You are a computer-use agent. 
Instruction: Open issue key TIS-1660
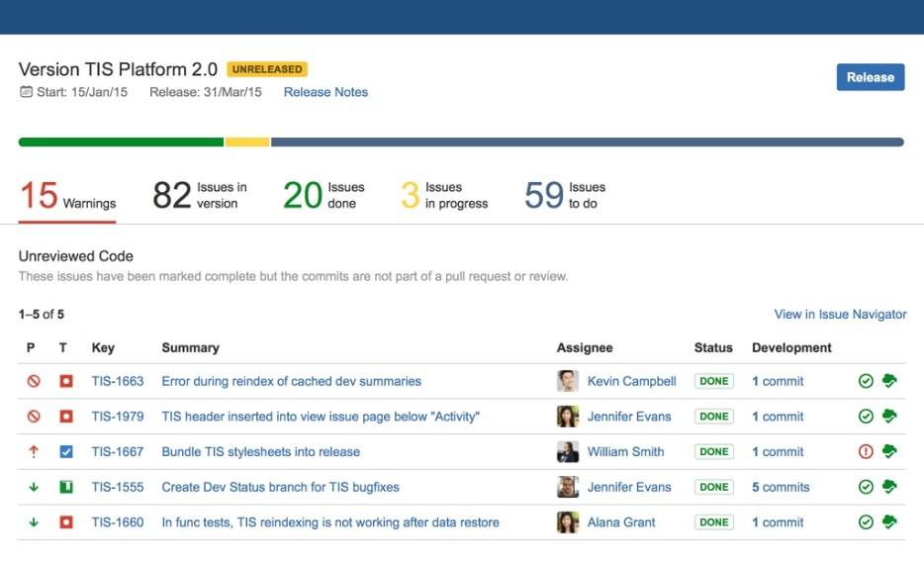(118, 522)
